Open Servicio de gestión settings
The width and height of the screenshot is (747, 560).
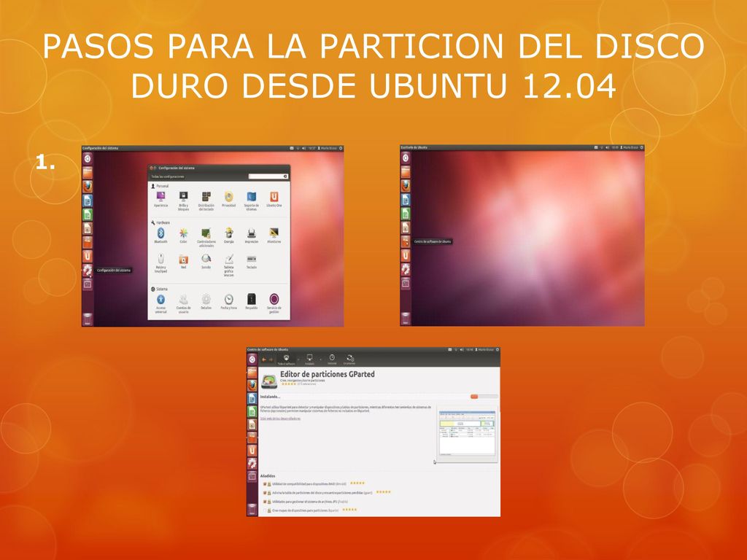274,303
